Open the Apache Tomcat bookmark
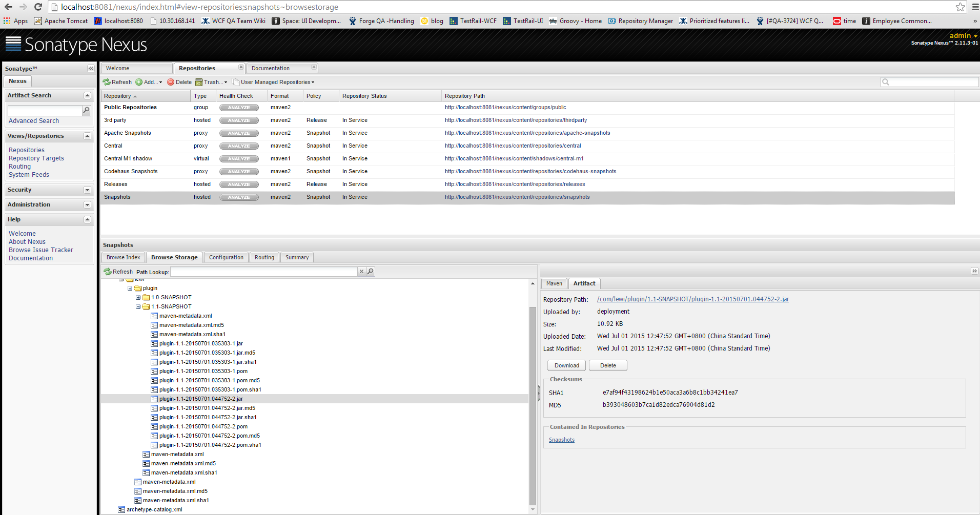Image resolution: width=980 pixels, height=515 pixels. 61,21
